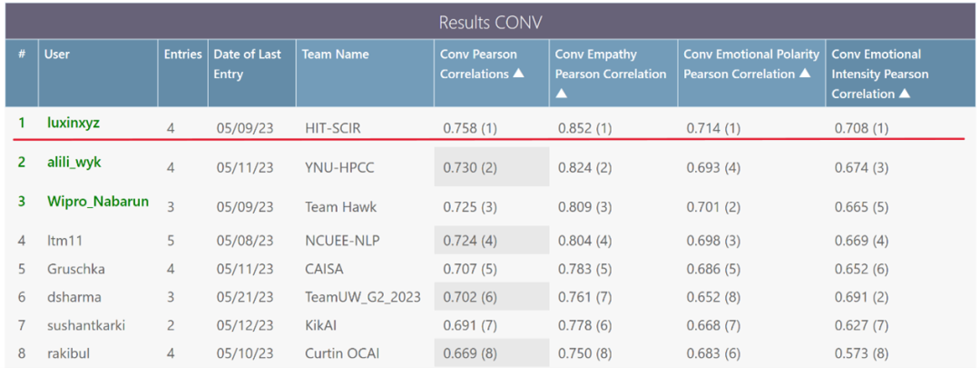980x368 pixels.
Task: Click sort arrow on Conv Pearson Correlations
Action: point(519,75)
